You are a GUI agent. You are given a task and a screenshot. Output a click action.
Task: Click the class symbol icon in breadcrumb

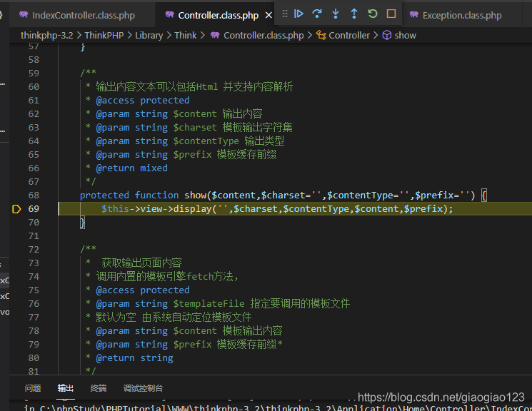pyautogui.click(x=321, y=35)
